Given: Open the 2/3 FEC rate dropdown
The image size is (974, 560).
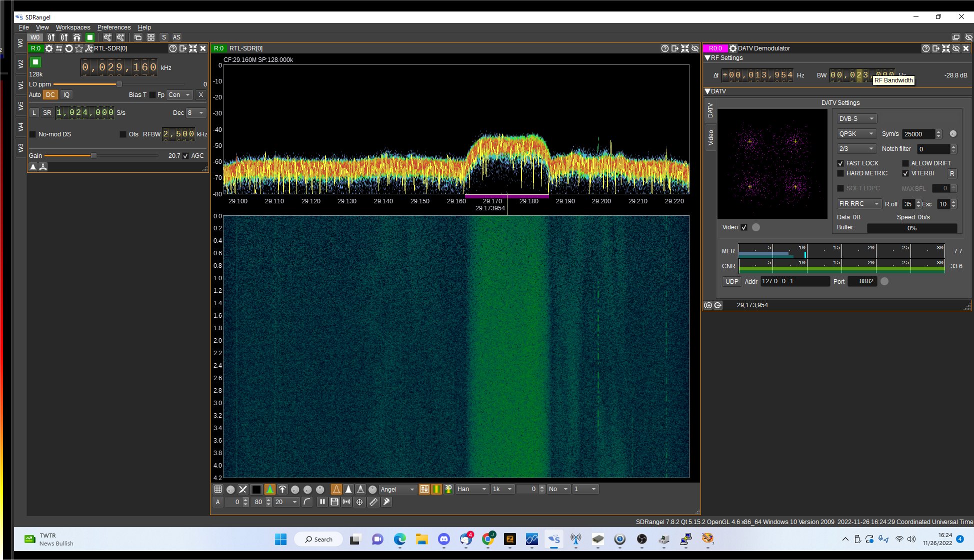Looking at the screenshot, I should 857,149.
